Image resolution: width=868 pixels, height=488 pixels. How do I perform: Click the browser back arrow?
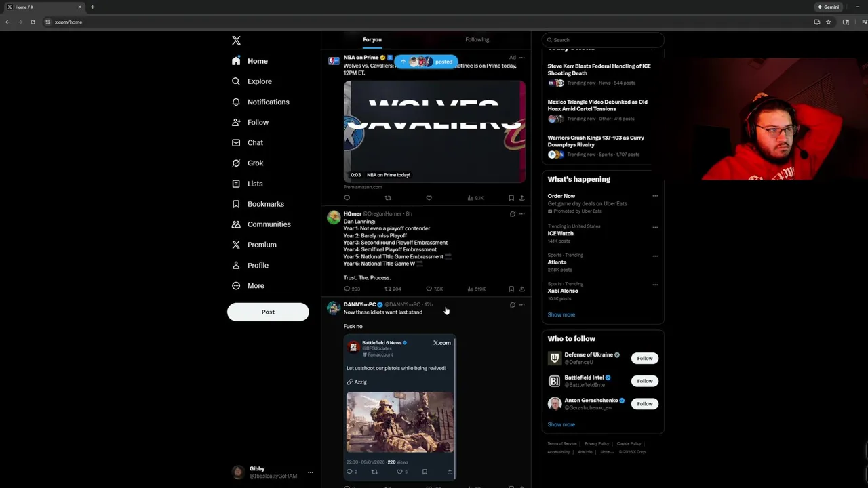pos(7,22)
